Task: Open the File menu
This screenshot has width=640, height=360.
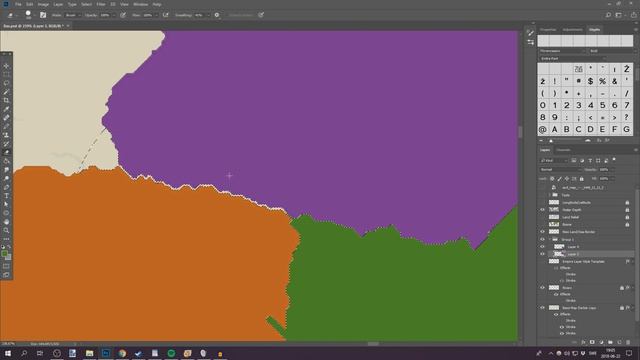Action: click(x=18, y=4)
